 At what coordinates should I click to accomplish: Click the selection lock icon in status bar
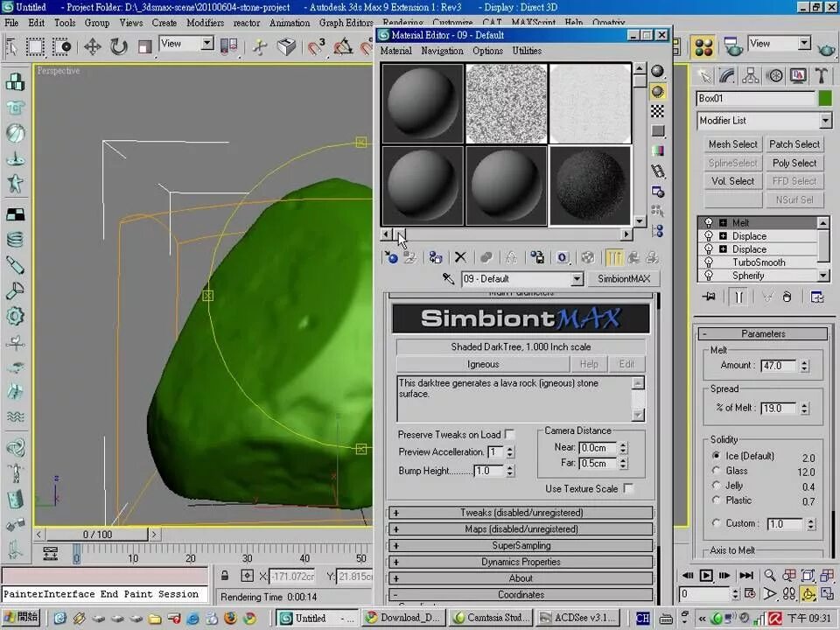click(x=225, y=576)
